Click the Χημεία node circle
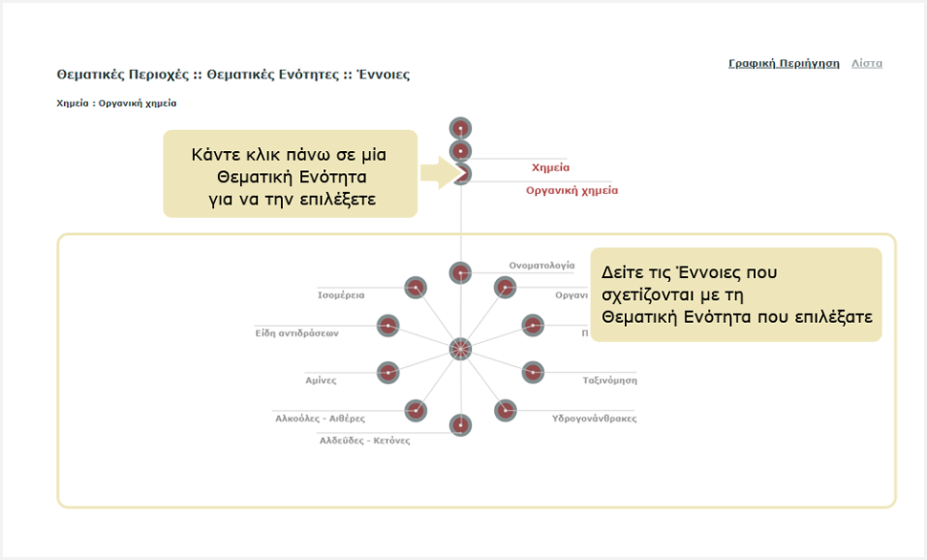 tap(461, 151)
